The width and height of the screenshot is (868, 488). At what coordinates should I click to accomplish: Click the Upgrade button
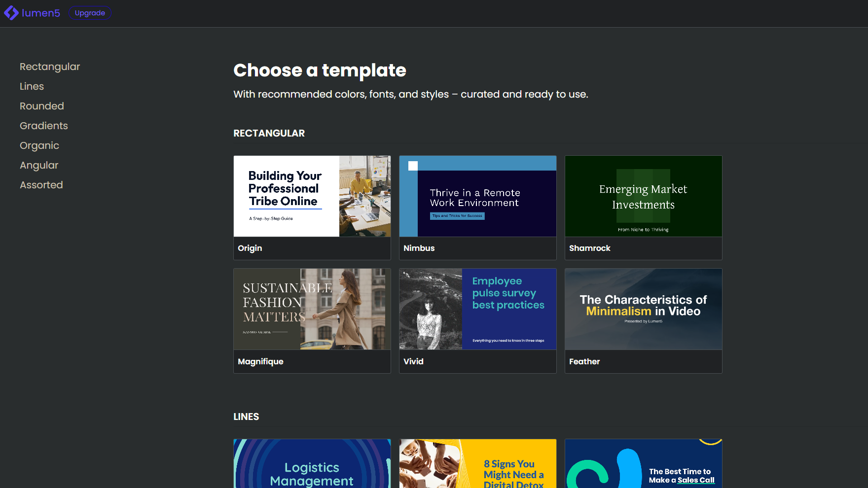coord(90,13)
